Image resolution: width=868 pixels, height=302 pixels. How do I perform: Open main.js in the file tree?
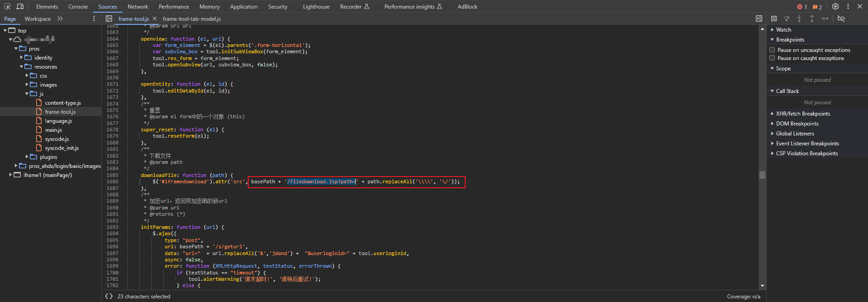point(53,130)
